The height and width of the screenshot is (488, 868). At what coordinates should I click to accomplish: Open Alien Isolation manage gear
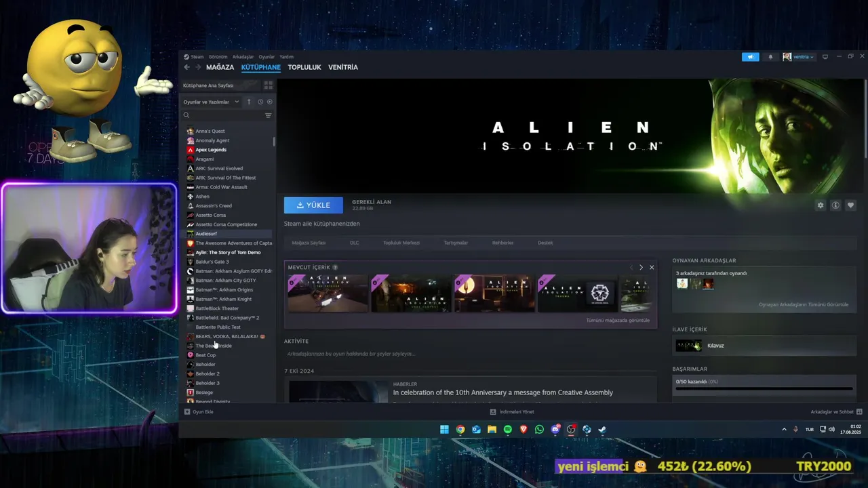821,205
